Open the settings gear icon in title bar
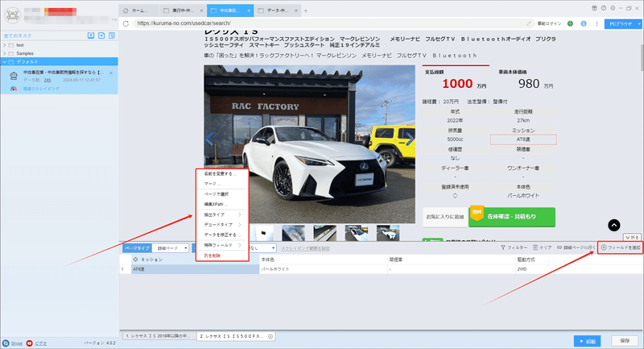Screen dimensions: 644x349 pos(613,8)
